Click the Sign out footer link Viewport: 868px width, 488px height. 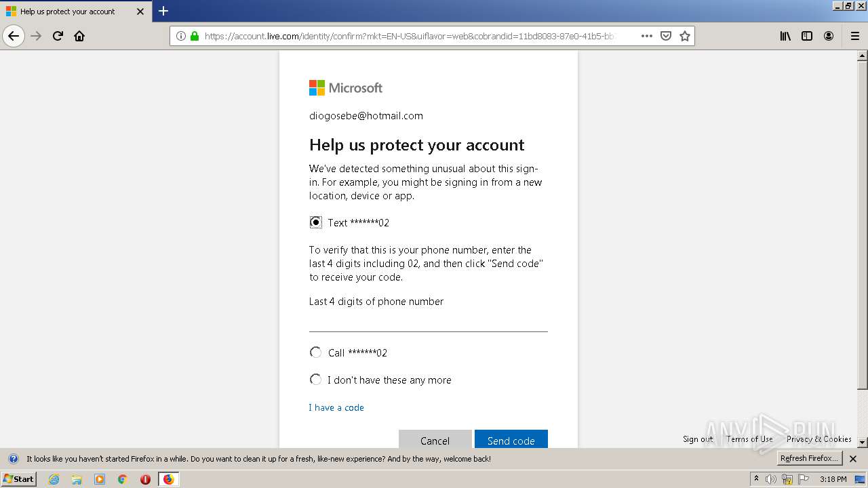click(x=698, y=439)
